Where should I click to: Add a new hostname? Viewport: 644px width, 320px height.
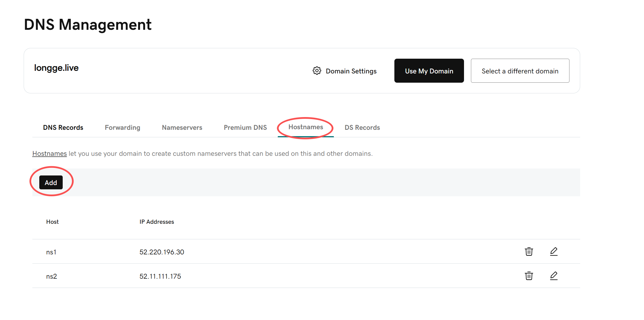51,182
